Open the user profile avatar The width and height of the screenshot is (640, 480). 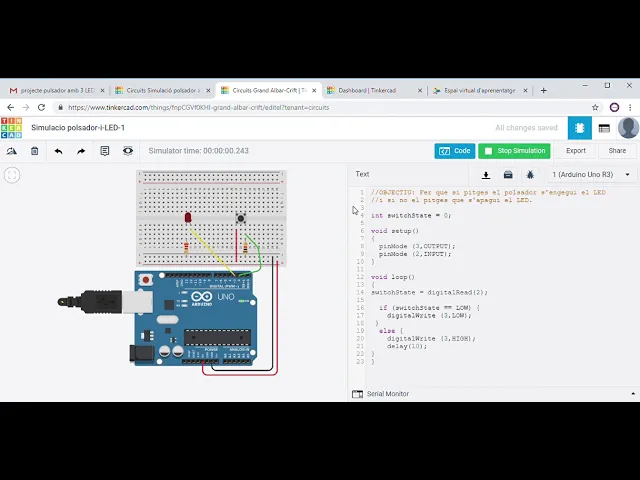pos(628,128)
